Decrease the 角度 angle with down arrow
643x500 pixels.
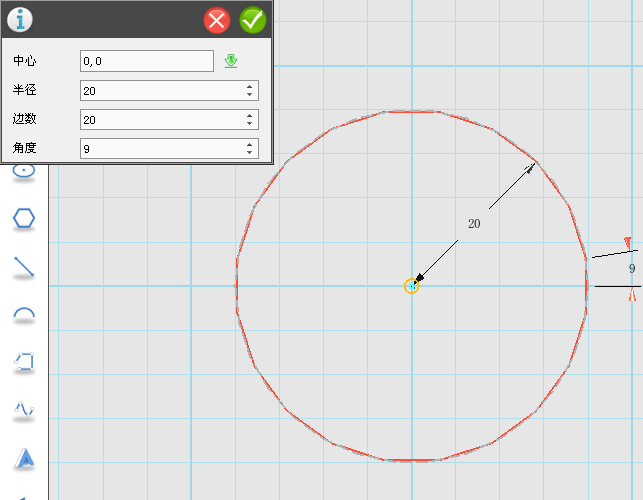click(249, 153)
